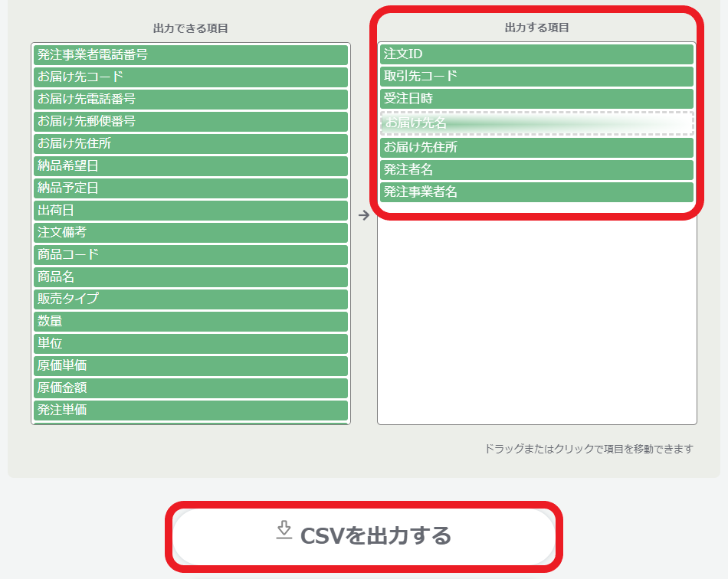Select the お届け先名 placeholder item
728x579 pixels.
tap(536, 123)
